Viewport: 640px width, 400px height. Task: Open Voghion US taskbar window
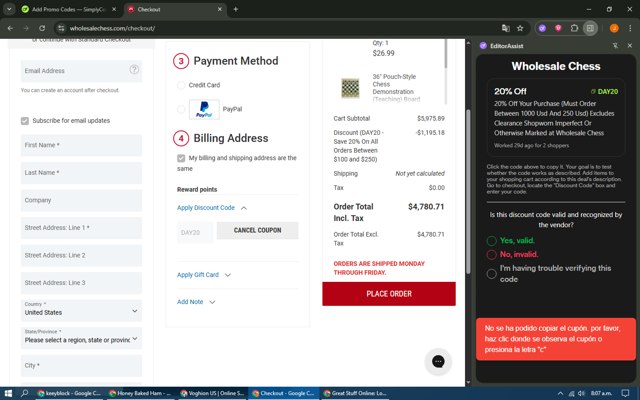(212, 393)
